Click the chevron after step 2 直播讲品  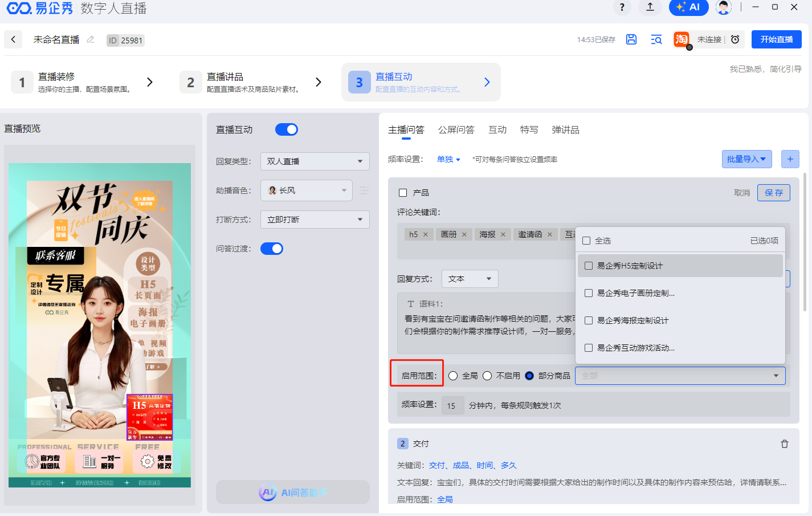(319, 82)
